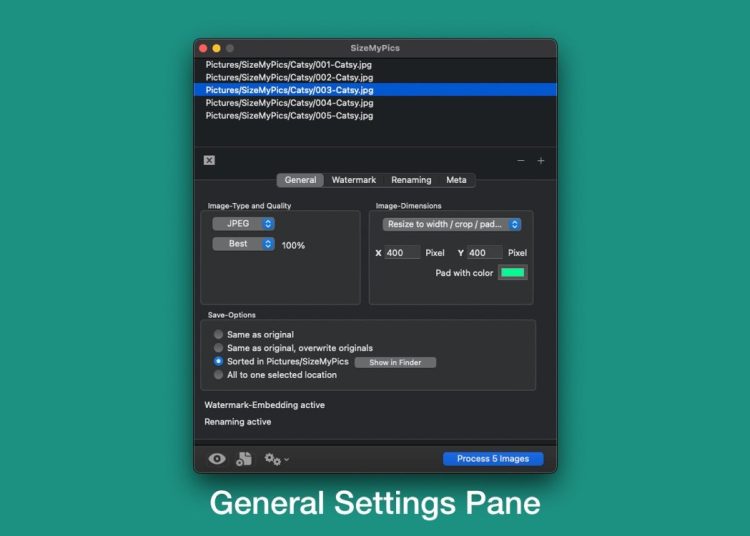Open the gears settings menu
Viewport: 750px width, 536px height.
(x=276, y=459)
